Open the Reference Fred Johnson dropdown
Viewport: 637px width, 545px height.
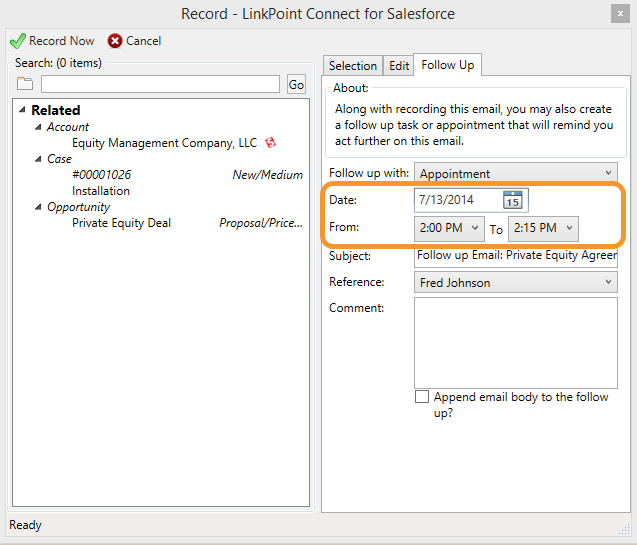(x=516, y=282)
